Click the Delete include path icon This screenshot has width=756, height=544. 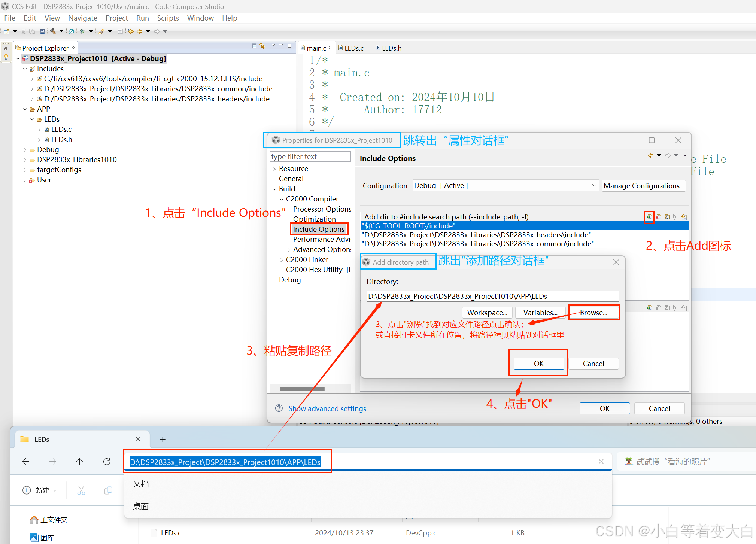coord(658,217)
